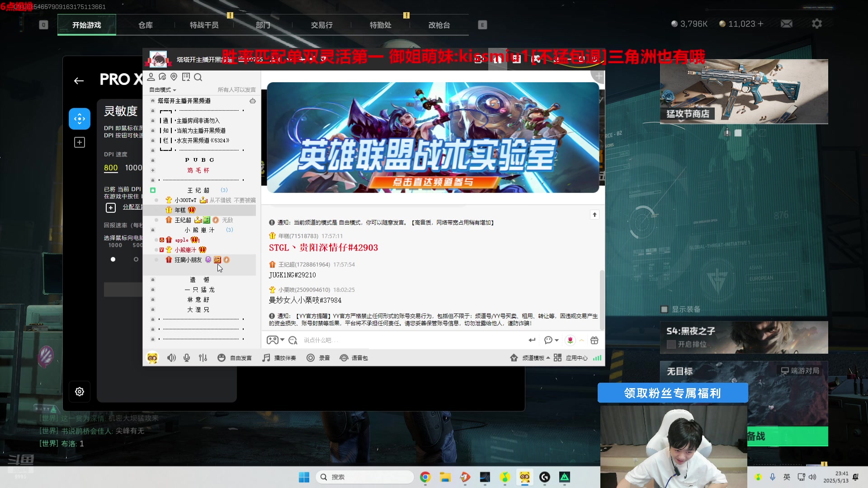Click the scroll-to-top arrow in chat
Screen dimensions: 868x488
[594, 215]
